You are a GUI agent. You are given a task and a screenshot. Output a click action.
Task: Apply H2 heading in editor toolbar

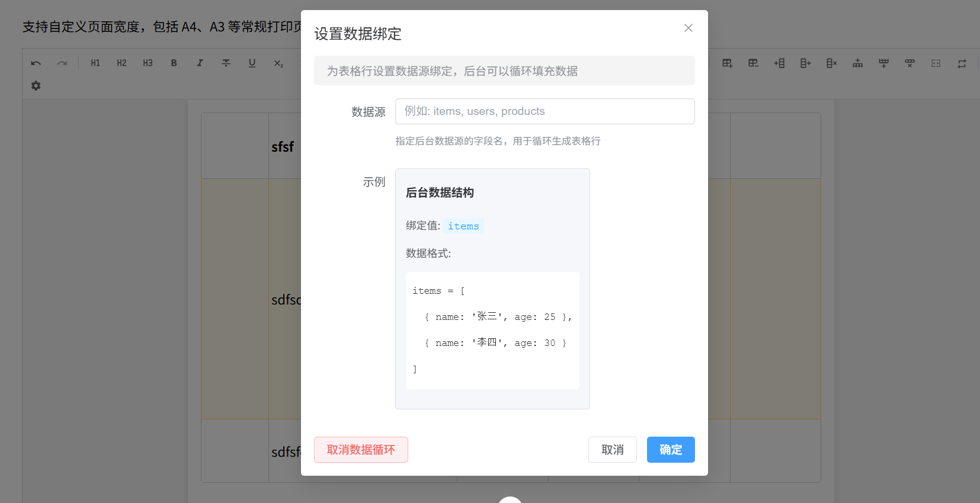[x=121, y=63]
